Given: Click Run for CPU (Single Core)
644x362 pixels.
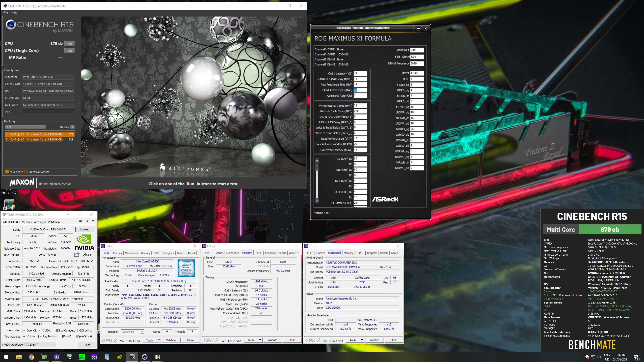Looking at the screenshot, I should [x=69, y=50].
